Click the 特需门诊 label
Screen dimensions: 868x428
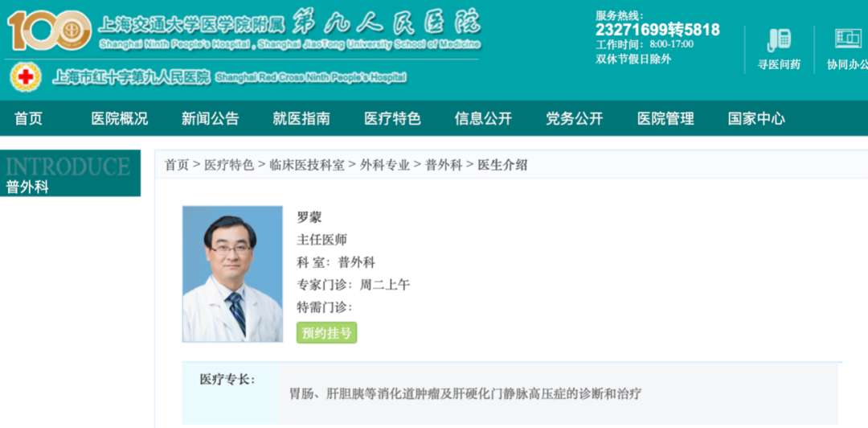pos(325,307)
